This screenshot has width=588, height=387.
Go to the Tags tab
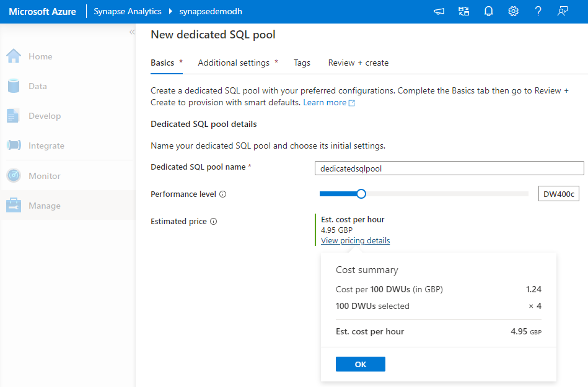pos(302,63)
